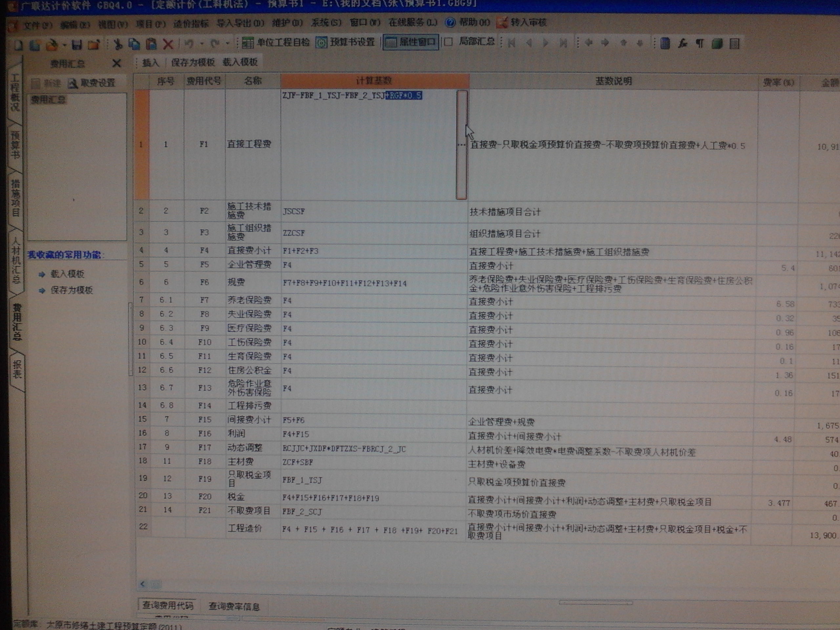840x630 pixels.
Task: Click the green book toolbar icon
Action: pyautogui.click(x=717, y=43)
